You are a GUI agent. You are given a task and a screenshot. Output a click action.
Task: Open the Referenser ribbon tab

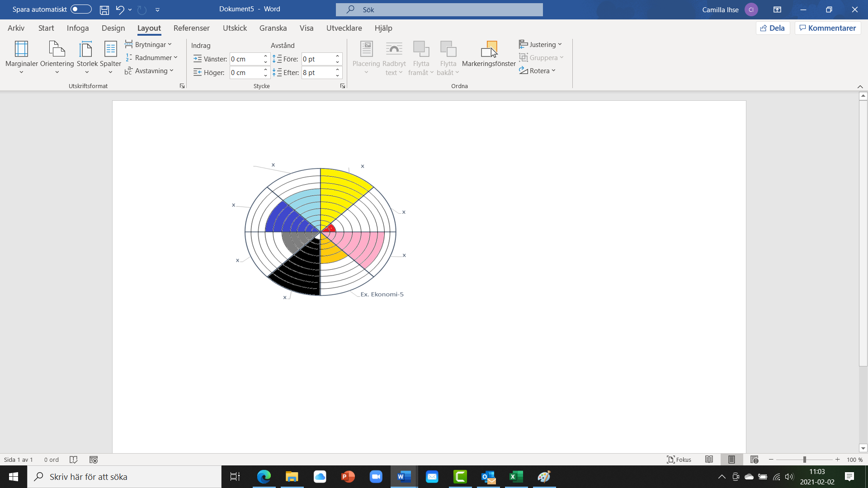[191, 28]
